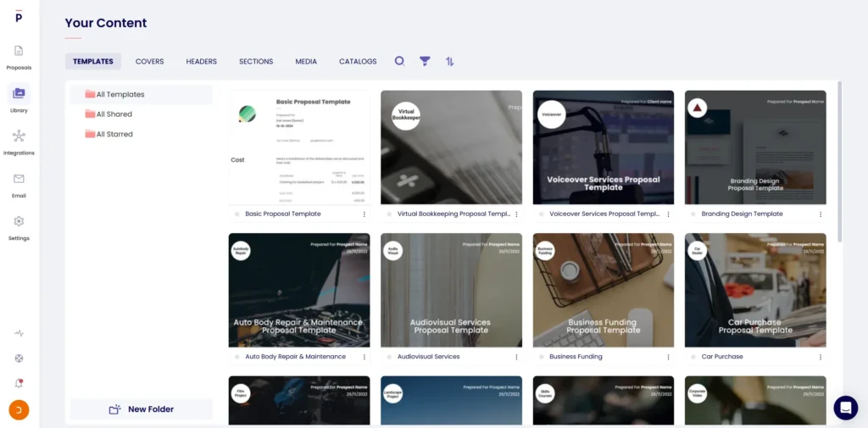Select the All Shared folder

(114, 114)
